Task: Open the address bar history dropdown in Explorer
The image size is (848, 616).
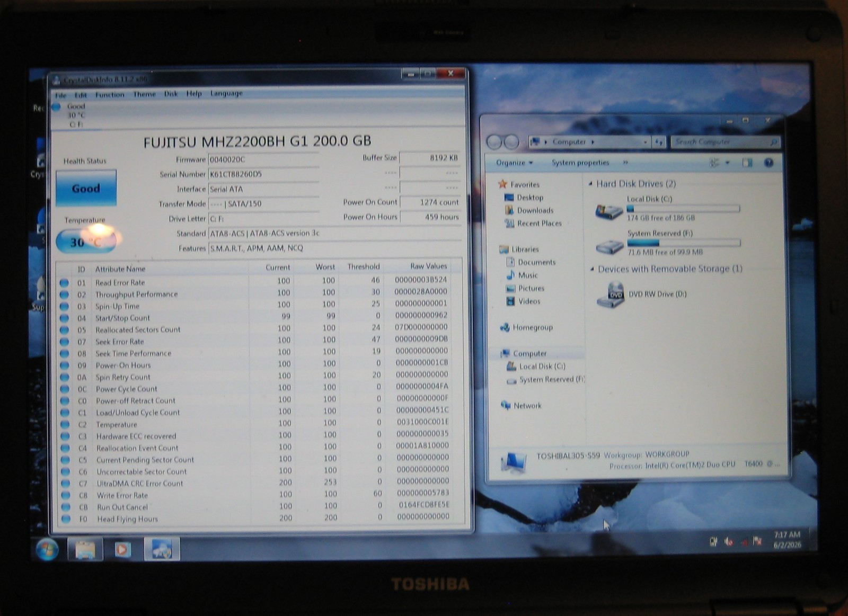Action: tap(645, 142)
